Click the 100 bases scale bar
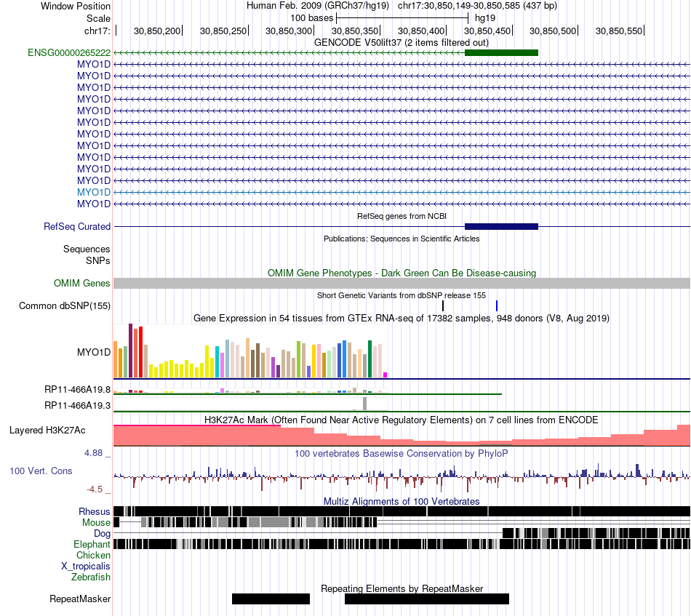The height and width of the screenshot is (616, 691). pos(402,18)
